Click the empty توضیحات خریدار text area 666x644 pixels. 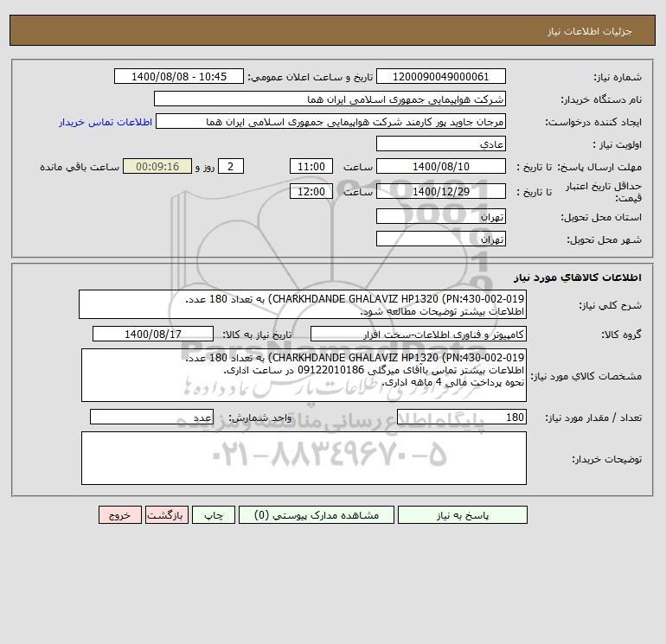(x=304, y=458)
